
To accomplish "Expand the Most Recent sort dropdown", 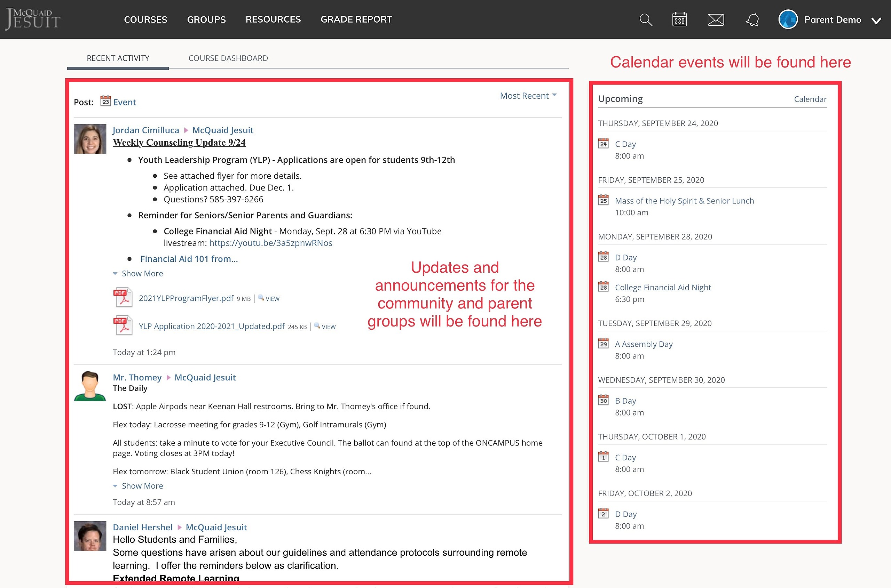I will 528,96.
